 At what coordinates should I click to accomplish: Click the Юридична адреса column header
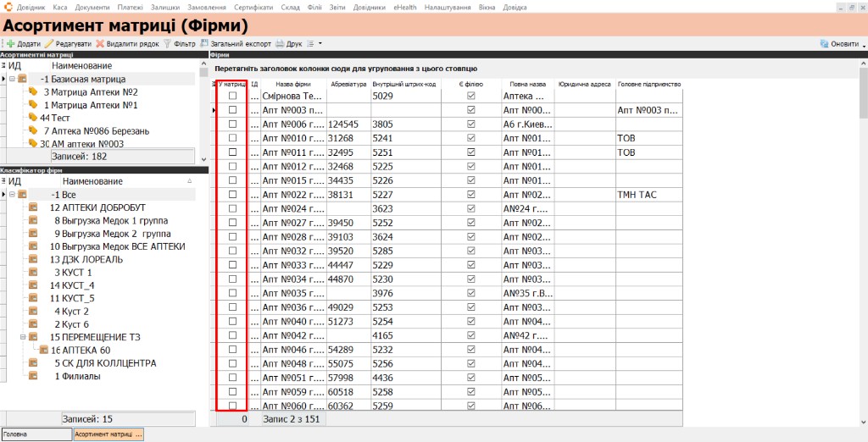click(x=585, y=84)
